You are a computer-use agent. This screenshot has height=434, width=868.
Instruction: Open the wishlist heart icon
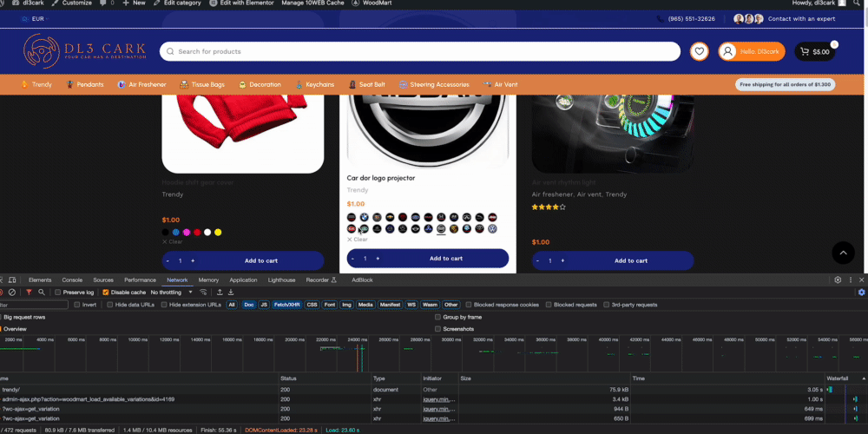click(700, 51)
